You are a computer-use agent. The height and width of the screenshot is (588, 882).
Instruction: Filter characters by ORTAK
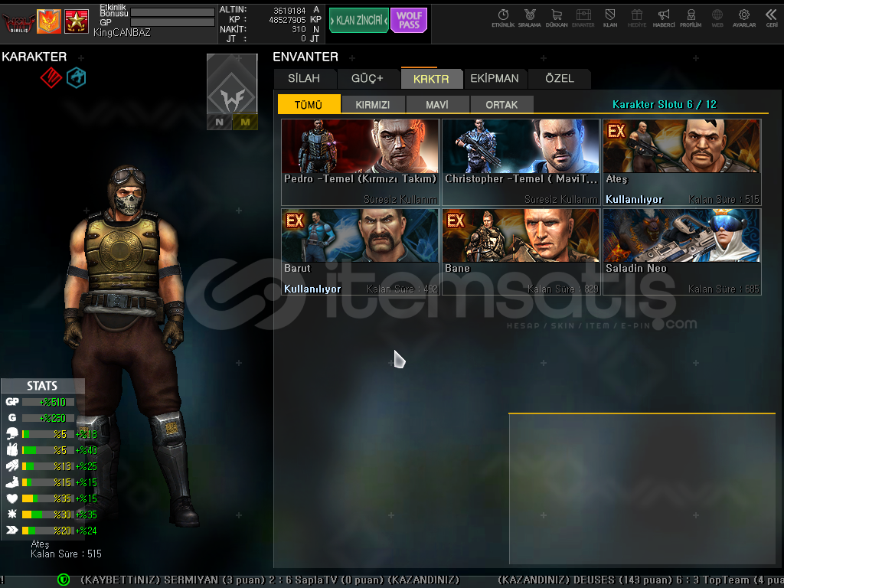(x=501, y=105)
